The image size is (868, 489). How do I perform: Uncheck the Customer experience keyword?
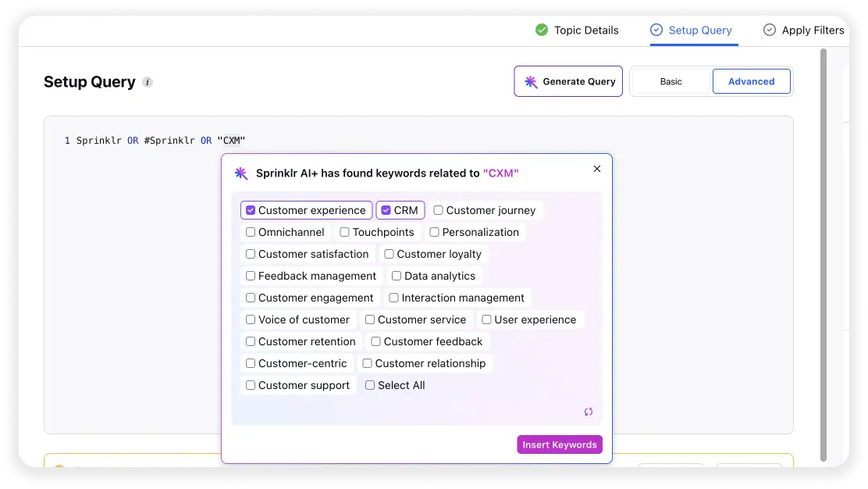click(251, 210)
